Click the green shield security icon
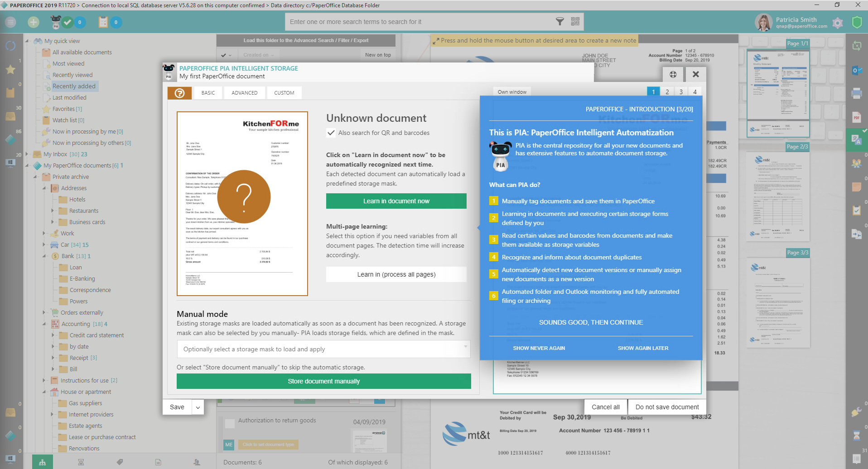868x469 pixels. click(857, 22)
